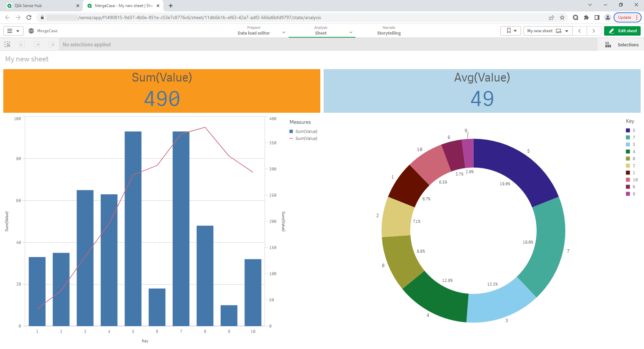
Task: Switch to the Narrate Storytelling tab
Action: coord(389,31)
